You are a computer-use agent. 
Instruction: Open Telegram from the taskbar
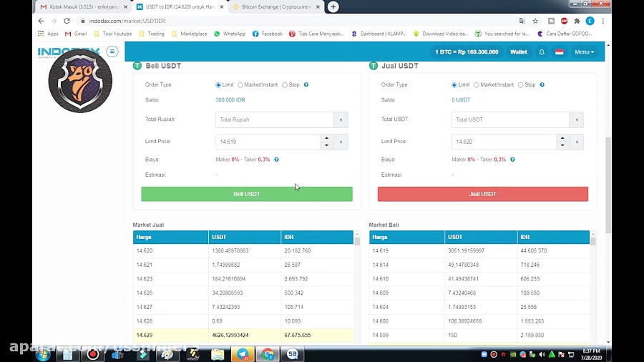pos(243,354)
